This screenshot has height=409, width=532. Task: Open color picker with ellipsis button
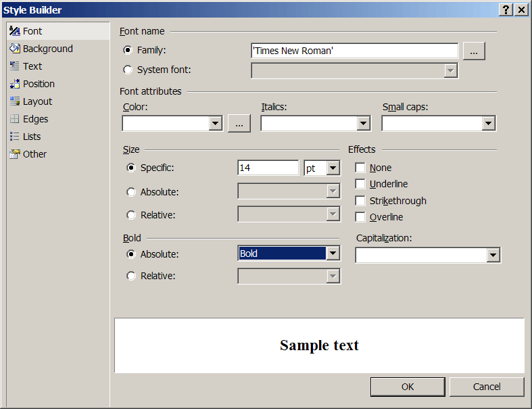[x=239, y=123]
